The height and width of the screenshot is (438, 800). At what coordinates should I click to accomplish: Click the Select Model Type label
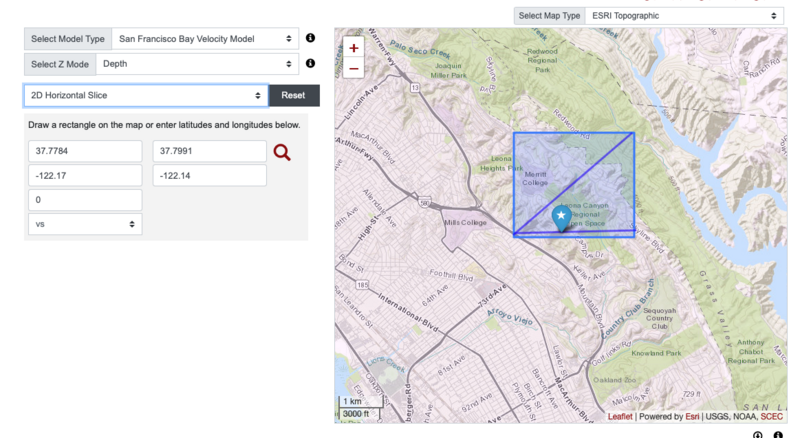pos(68,39)
